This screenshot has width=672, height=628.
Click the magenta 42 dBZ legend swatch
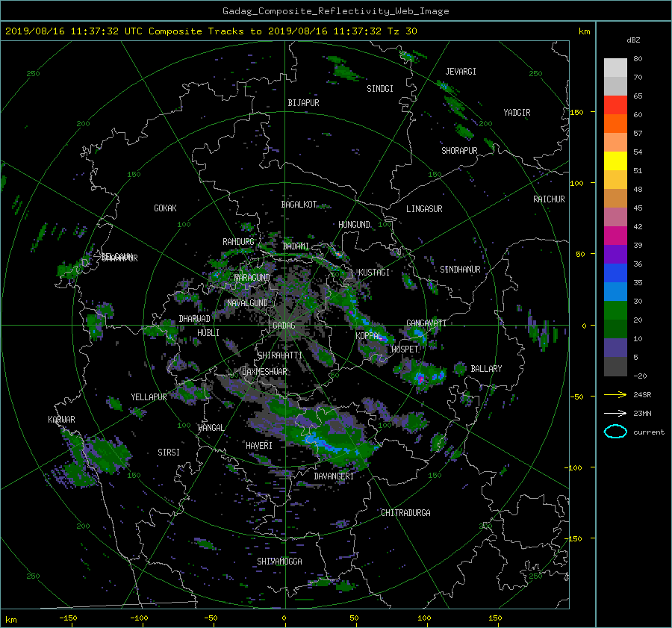[x=615, y=235]
